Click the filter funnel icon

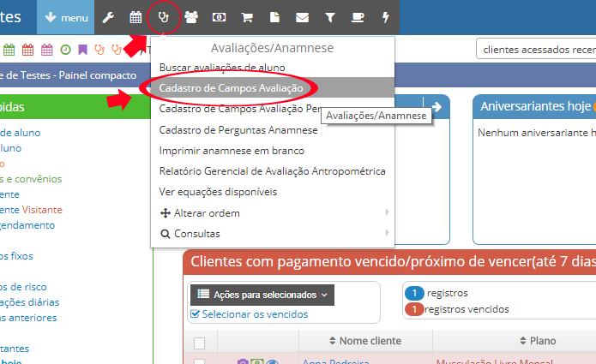coord(330,17)
